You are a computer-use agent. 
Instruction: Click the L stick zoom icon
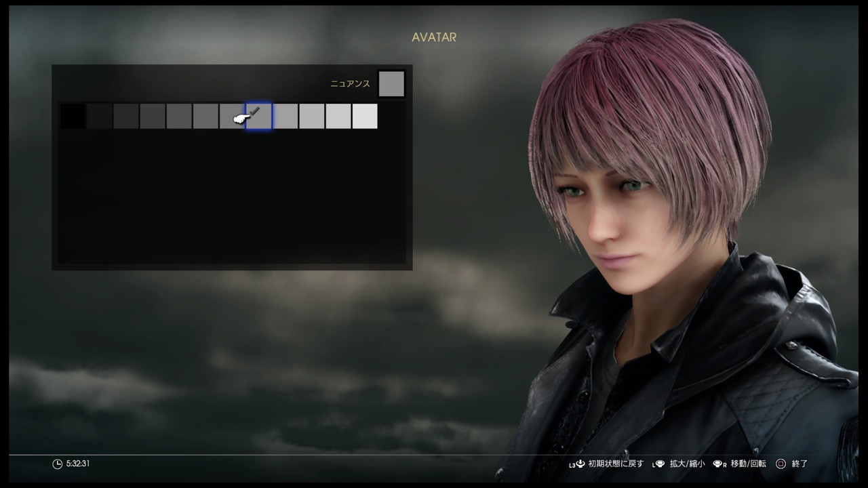pos(658,464)
